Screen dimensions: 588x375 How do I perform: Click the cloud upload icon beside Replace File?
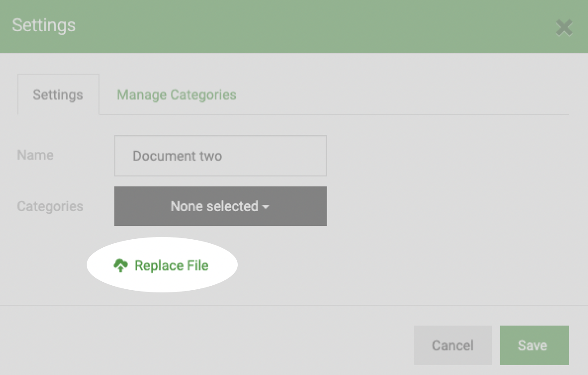[x=121, y=266]
